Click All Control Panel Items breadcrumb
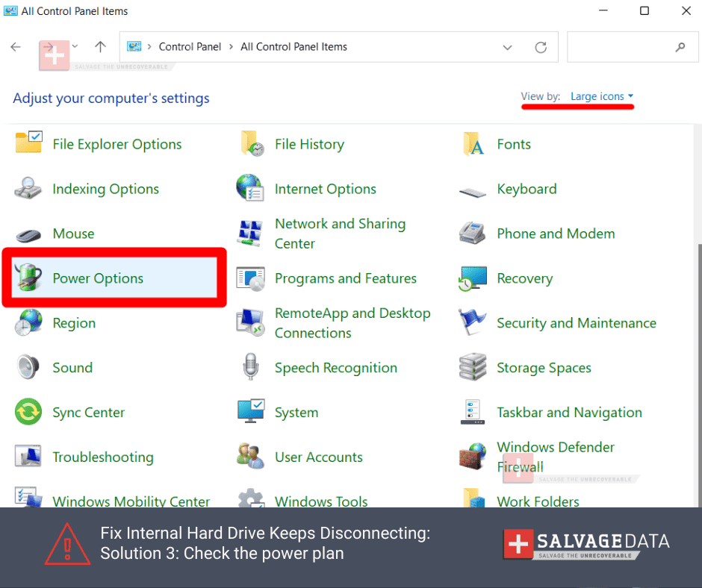This screenshot has width=702, height=588. [293, 46]
